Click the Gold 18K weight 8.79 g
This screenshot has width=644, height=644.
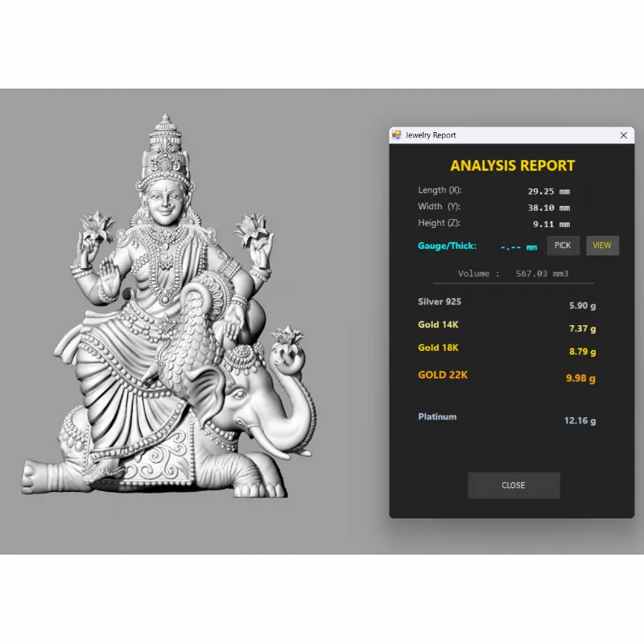pyautogui.click(x=582, y=352)
